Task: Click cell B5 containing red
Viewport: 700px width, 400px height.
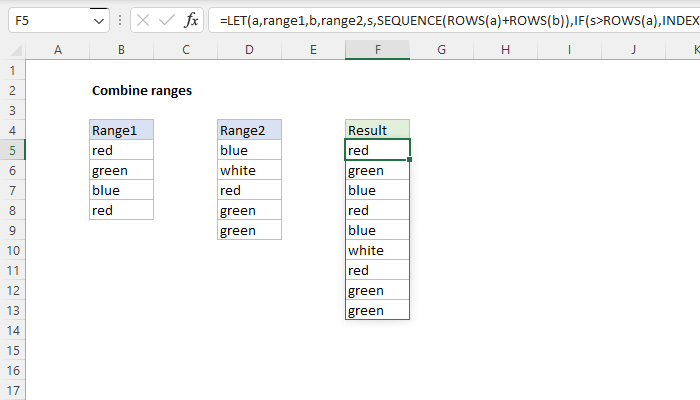Action: coord(121,150)
